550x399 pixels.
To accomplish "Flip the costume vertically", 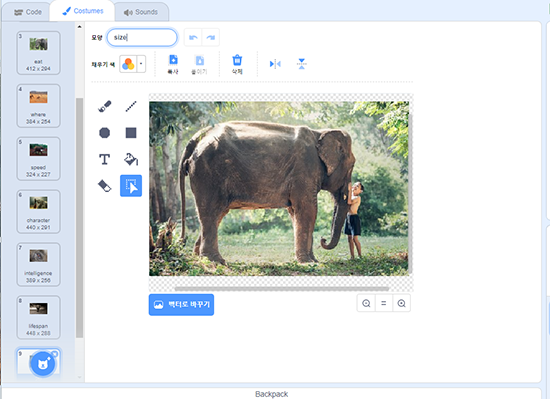I will (x=301, y=64).
